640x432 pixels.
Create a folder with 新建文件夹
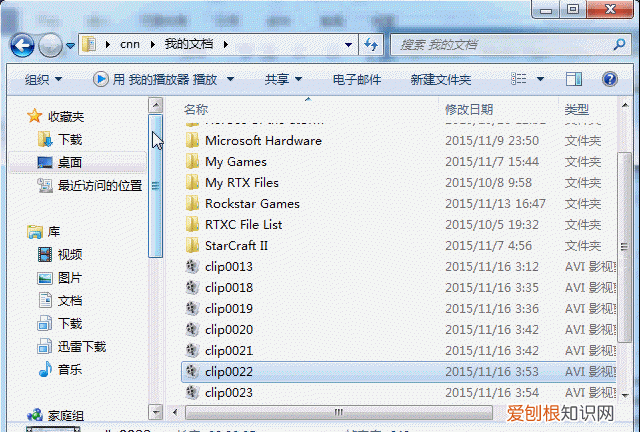pyautogui.click(x=441, y=79)
